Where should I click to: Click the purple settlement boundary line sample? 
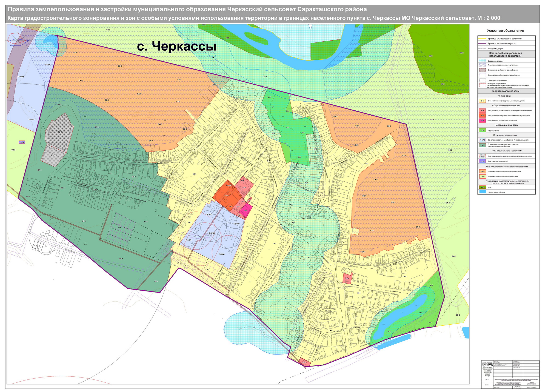click(482, 43)
